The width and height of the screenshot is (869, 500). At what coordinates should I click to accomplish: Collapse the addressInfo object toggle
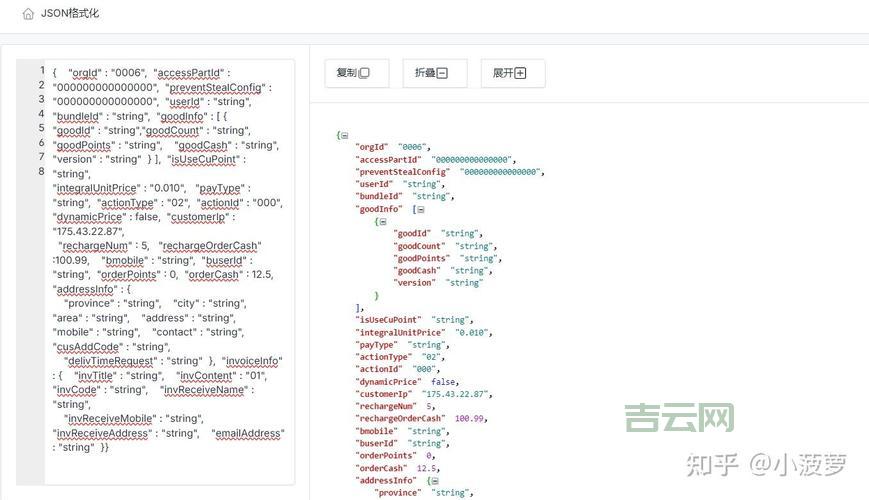433,481
